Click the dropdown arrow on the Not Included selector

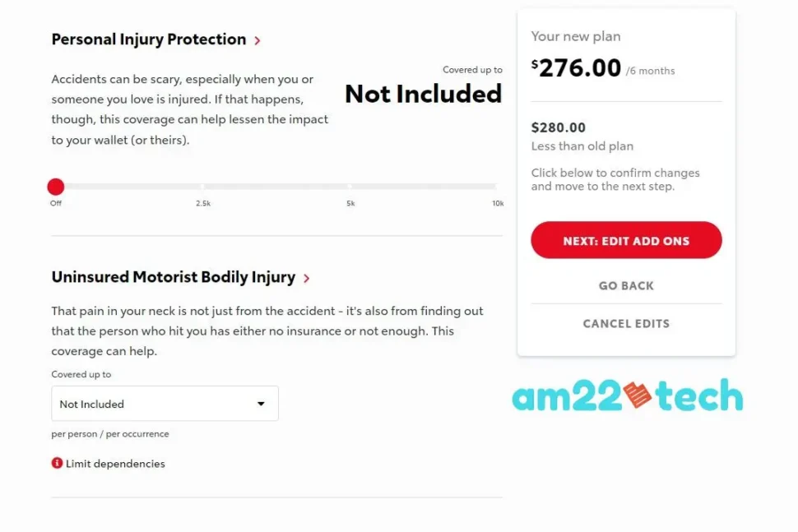click(x=262, y=404)
